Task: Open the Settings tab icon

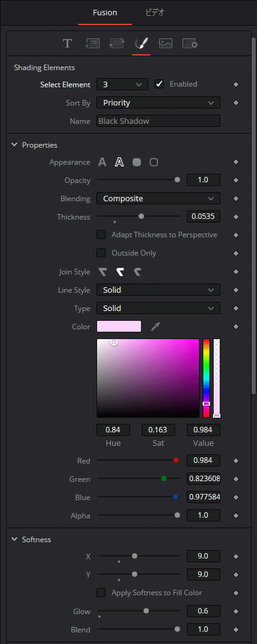Action: click(190, 43)
